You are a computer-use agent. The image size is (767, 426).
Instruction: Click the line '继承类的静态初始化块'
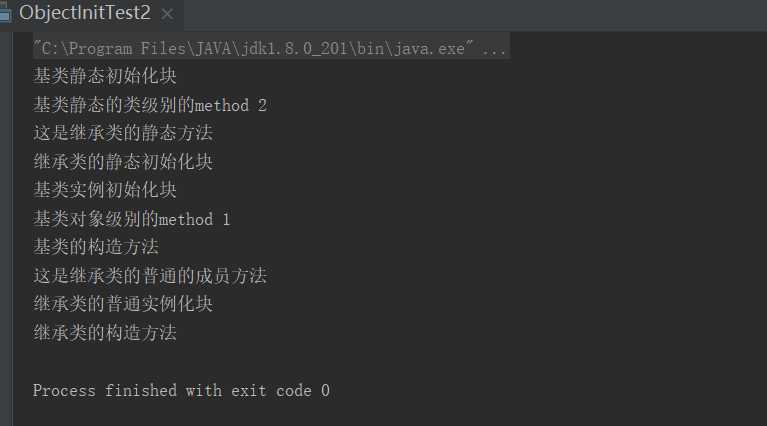pos(123,161)
